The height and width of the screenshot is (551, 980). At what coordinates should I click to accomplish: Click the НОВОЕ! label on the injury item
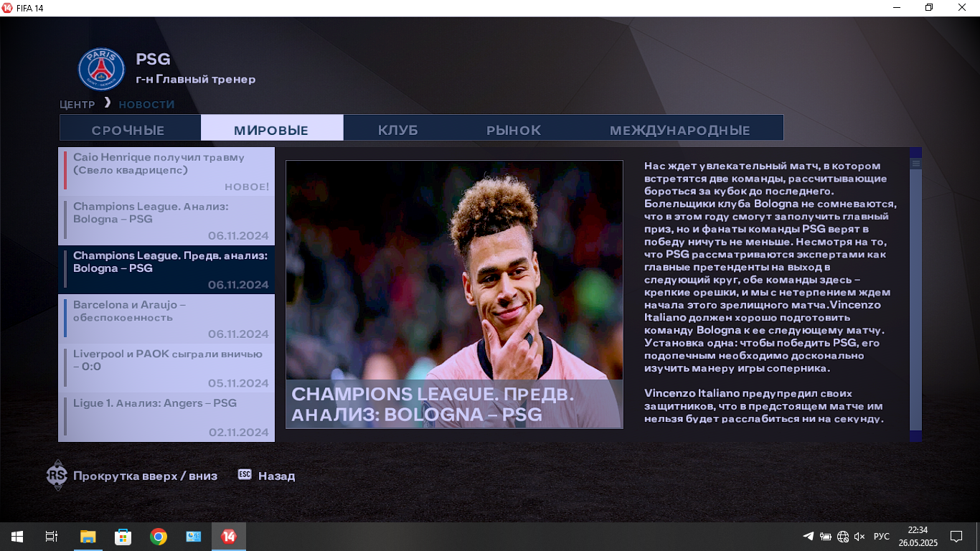click(x=247, y=187)
